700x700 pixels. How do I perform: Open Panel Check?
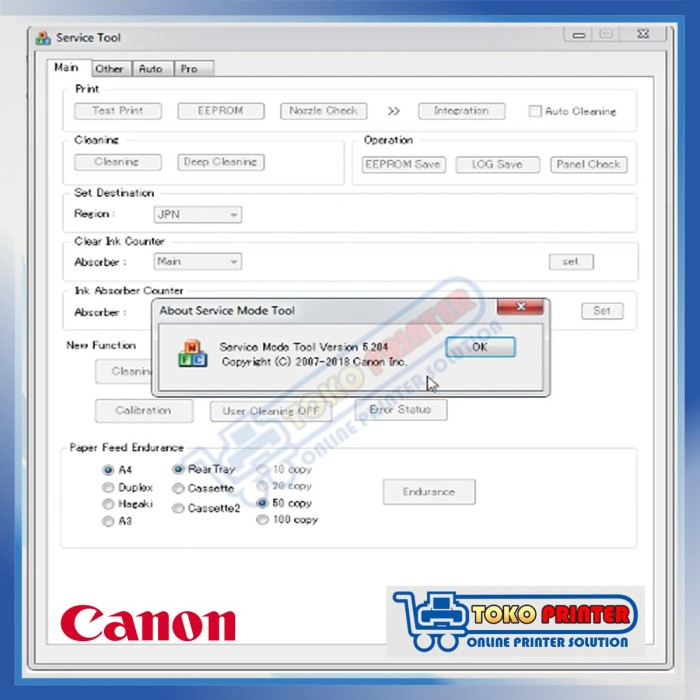(x=588, y=164)
